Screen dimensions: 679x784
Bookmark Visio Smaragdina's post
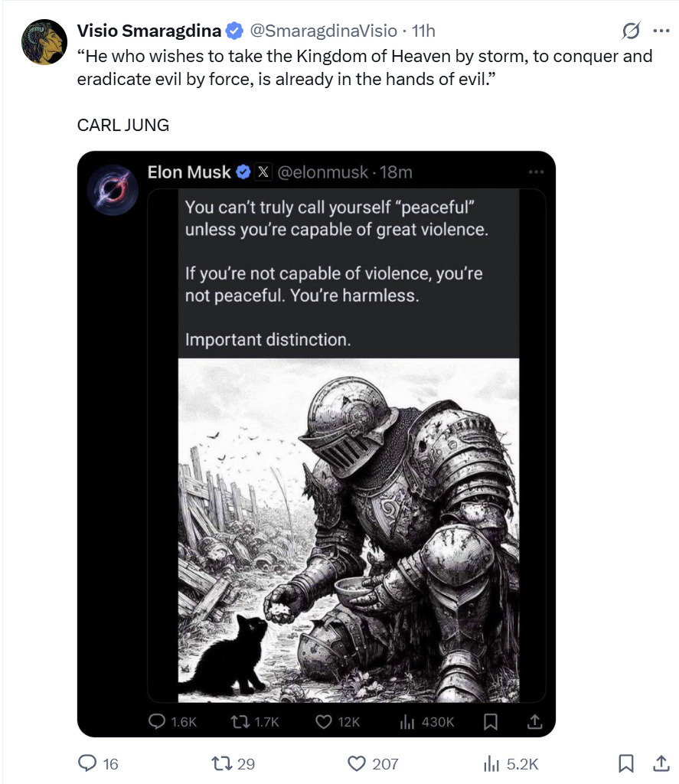coord(625,763)
